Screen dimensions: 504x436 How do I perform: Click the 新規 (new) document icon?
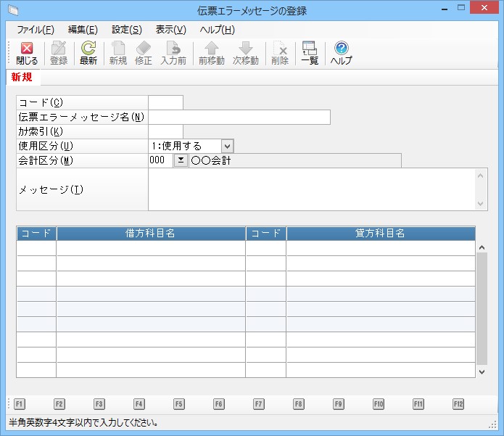[x=118, y=49]
